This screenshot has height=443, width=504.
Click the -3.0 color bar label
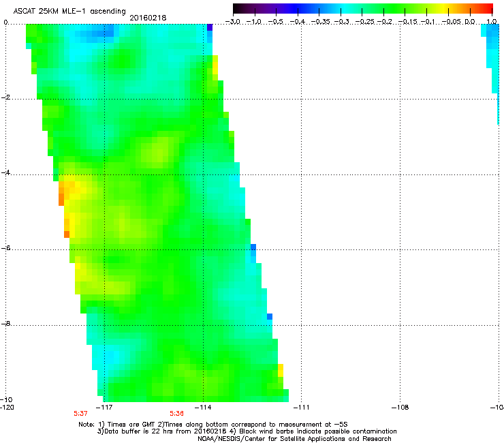pos(233,22)
